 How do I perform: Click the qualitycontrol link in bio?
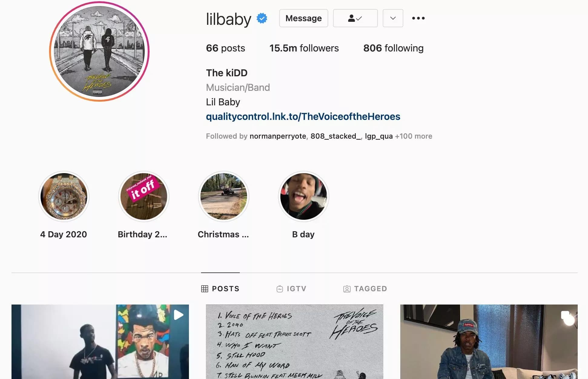point(302,116)
